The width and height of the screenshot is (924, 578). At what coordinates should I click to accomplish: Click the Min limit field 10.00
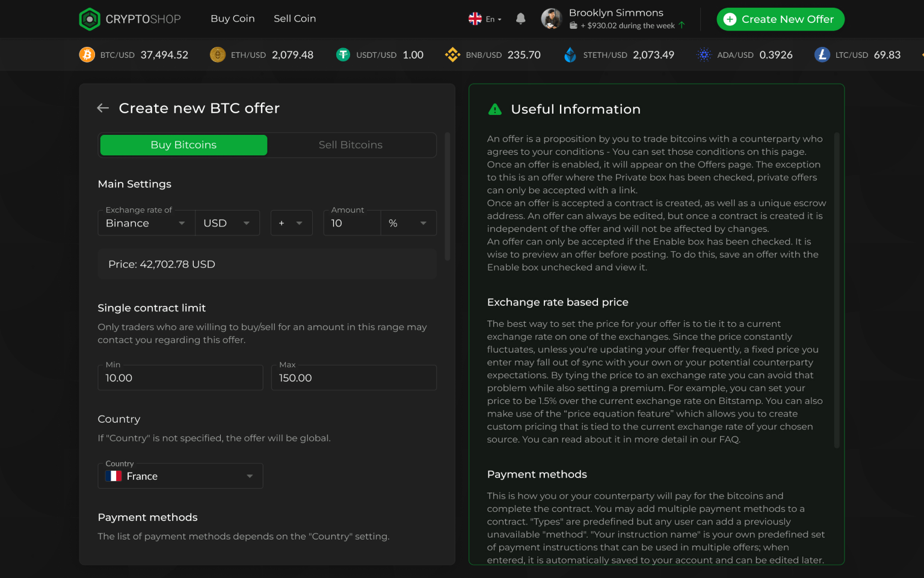point(180,378)
